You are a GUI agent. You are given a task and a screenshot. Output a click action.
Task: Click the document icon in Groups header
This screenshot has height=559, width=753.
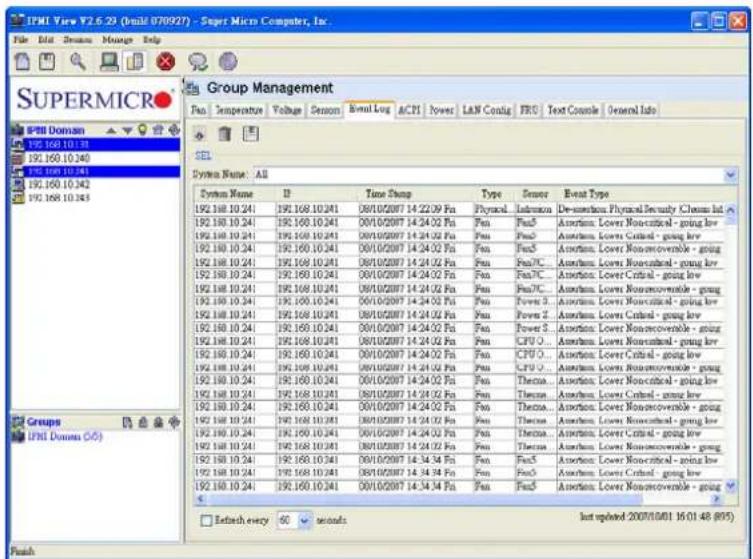127,422
